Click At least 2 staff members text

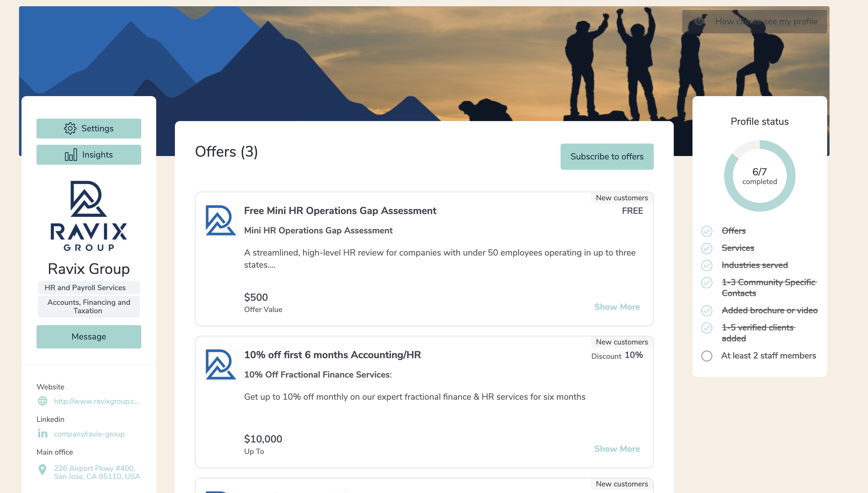[x=768, y=355]
